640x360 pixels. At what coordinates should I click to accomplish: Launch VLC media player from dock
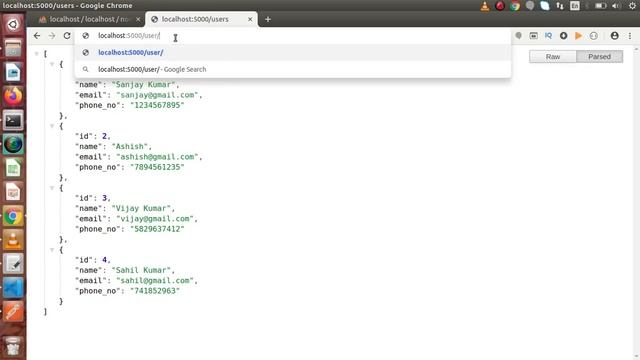(13, 240)
